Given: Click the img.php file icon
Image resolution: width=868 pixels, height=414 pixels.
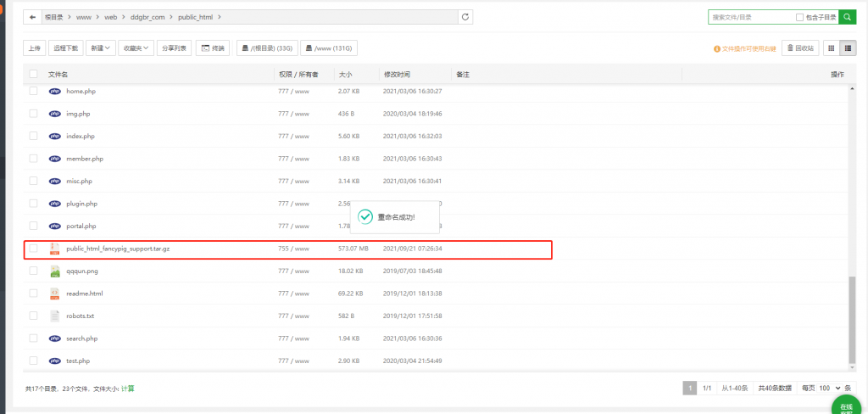Looking at the screenshot, I should (55, 114).
